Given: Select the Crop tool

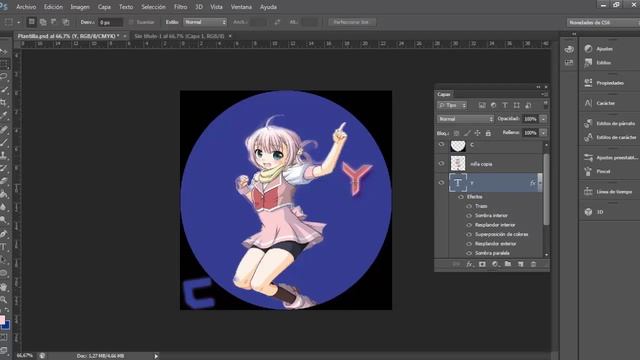Looking at the screenshot, I should [x=4, y=102].
